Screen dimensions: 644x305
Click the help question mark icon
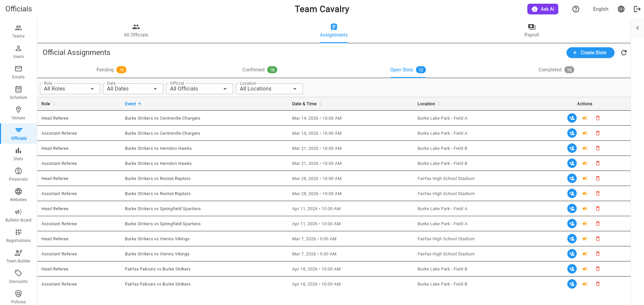pos(576,9)
